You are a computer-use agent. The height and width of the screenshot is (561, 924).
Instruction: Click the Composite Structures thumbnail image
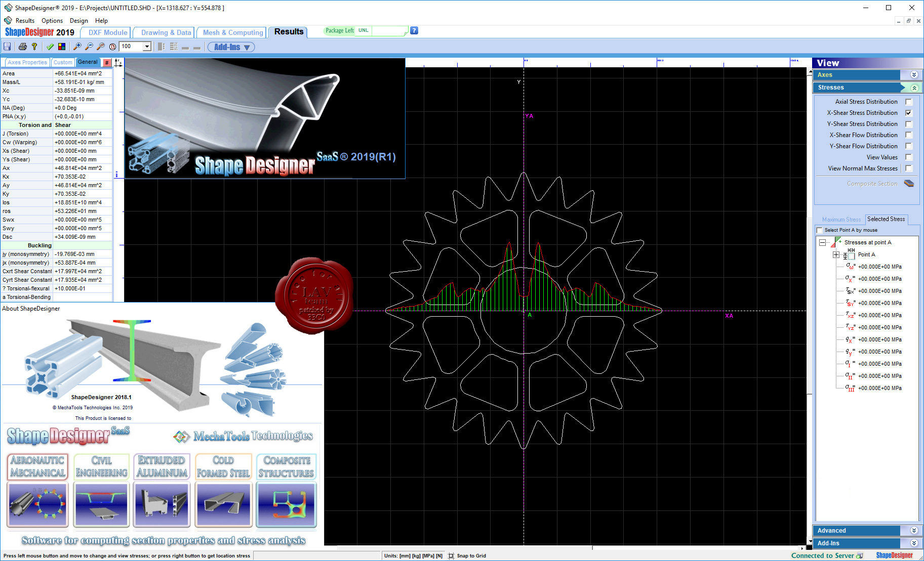coord(287,504)
